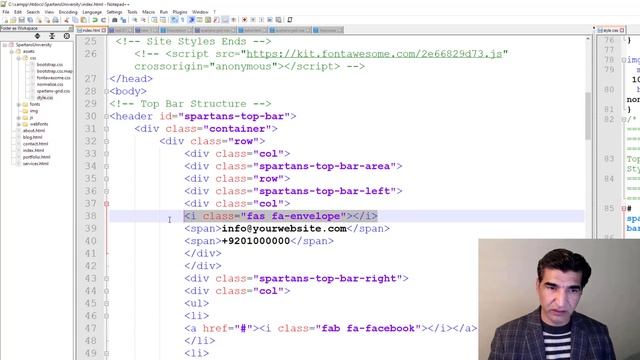Open the Language menu

[92, 12]
